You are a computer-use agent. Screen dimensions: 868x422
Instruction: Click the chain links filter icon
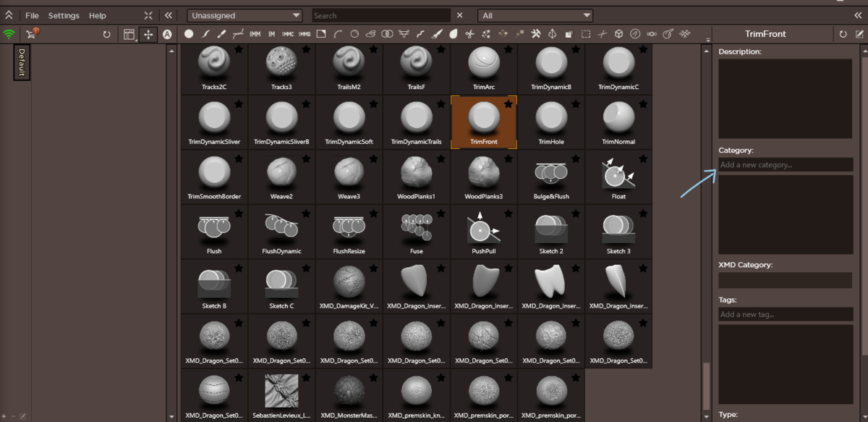tap(652, 33)
